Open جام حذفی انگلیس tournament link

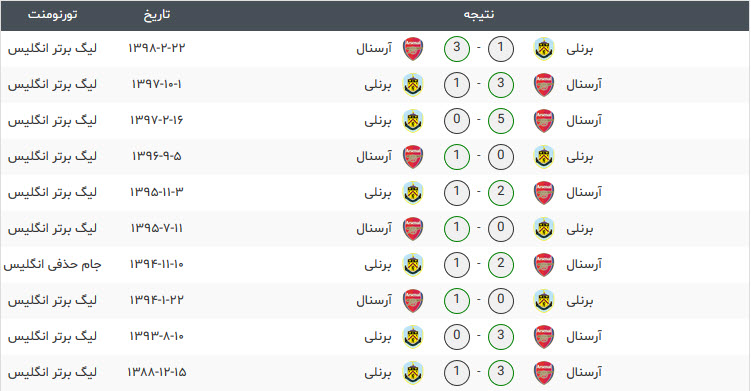[x=53, y=264]
